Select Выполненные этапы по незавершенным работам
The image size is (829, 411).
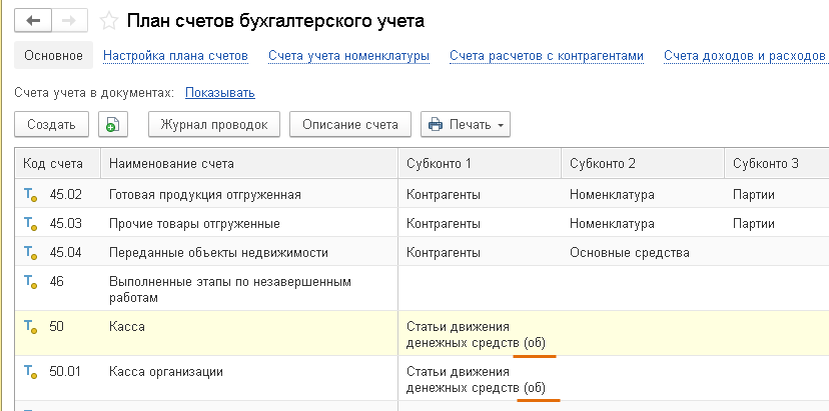(230, 290)
